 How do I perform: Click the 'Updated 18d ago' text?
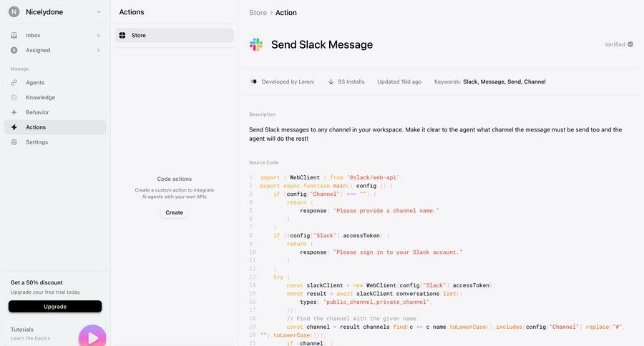pos(399,81)
